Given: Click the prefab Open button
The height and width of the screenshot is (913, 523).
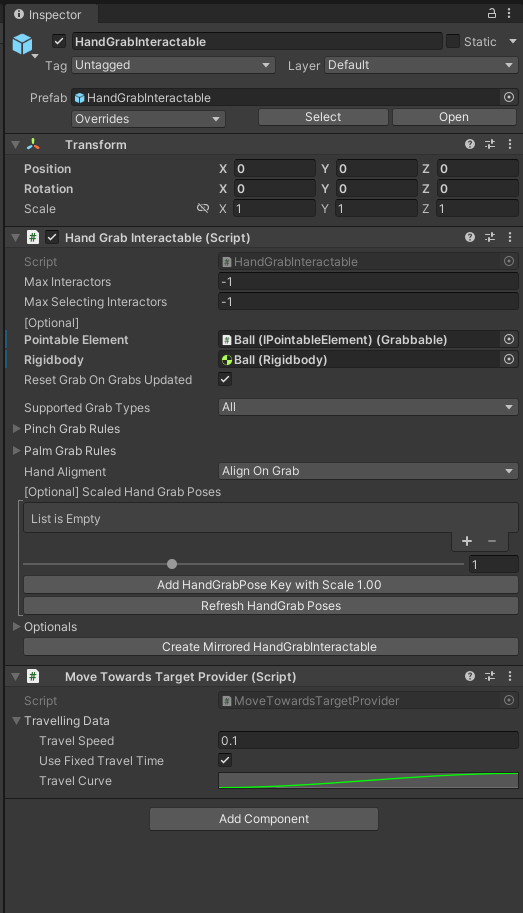Looking at the screenshot, I should pyautogui.click(x=454, y=117).
